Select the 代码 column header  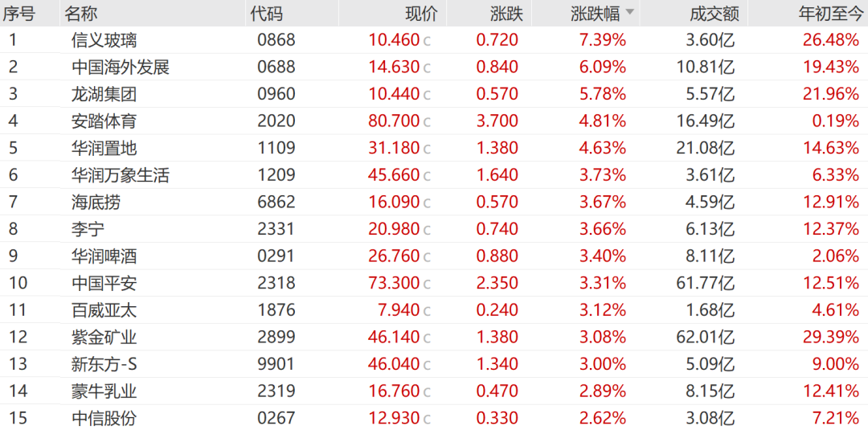[267, 14]
